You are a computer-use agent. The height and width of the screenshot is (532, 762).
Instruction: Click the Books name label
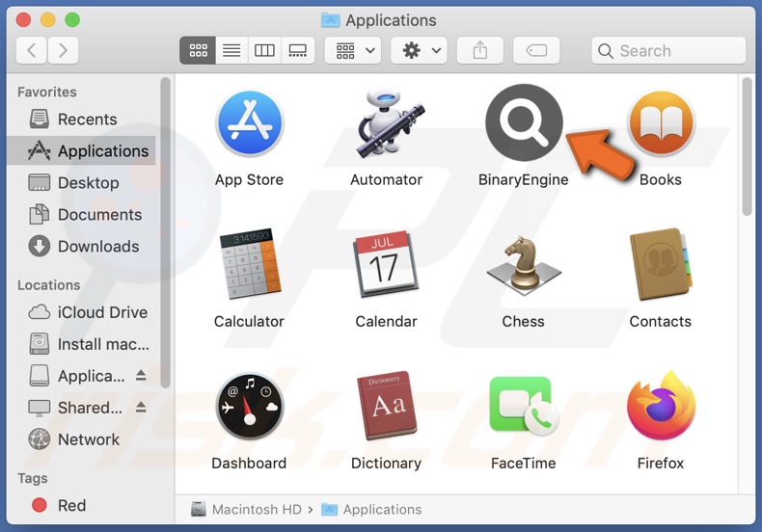[661, 180]
